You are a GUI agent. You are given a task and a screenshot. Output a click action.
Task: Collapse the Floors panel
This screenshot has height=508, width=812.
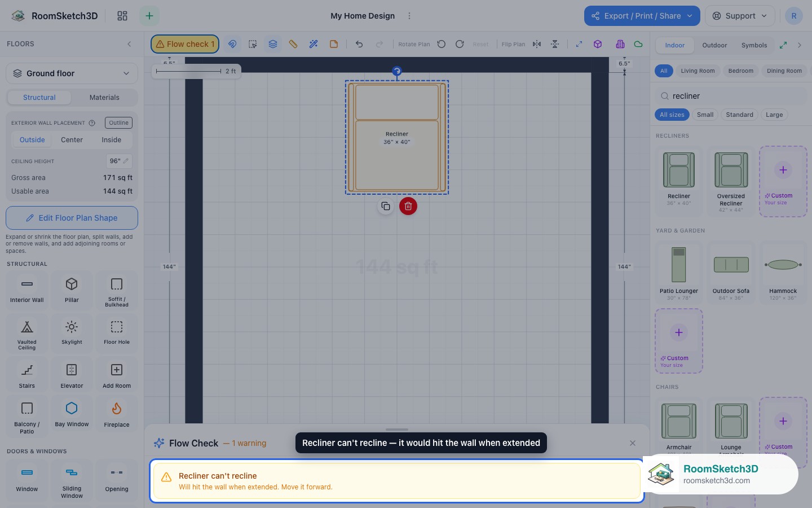[129, 44]
